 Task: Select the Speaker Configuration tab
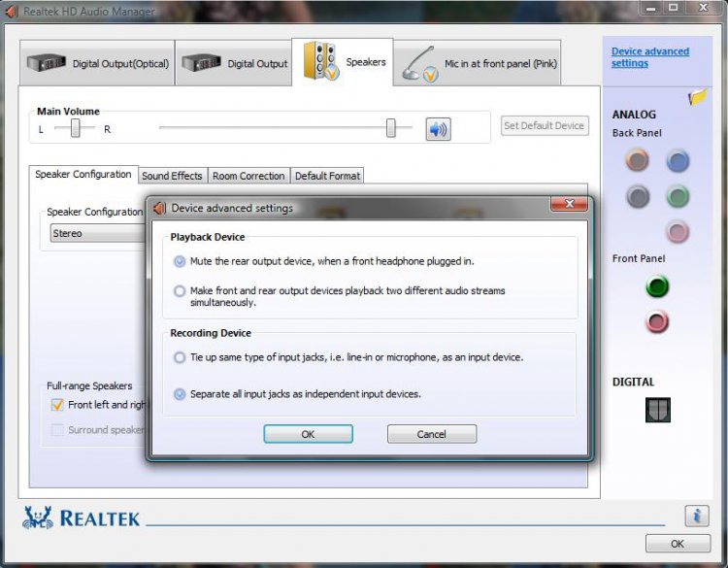(83, 175)
